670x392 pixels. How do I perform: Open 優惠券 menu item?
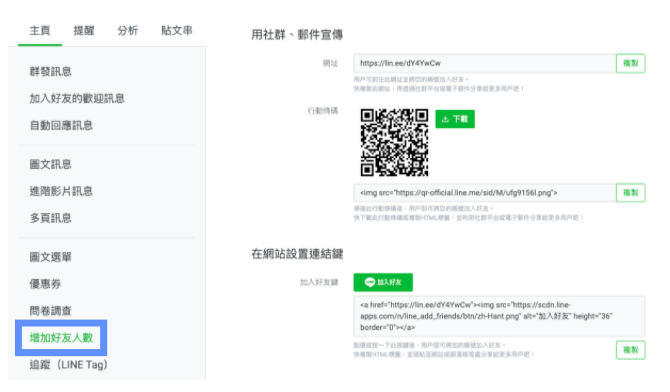(x=45, y=284)
